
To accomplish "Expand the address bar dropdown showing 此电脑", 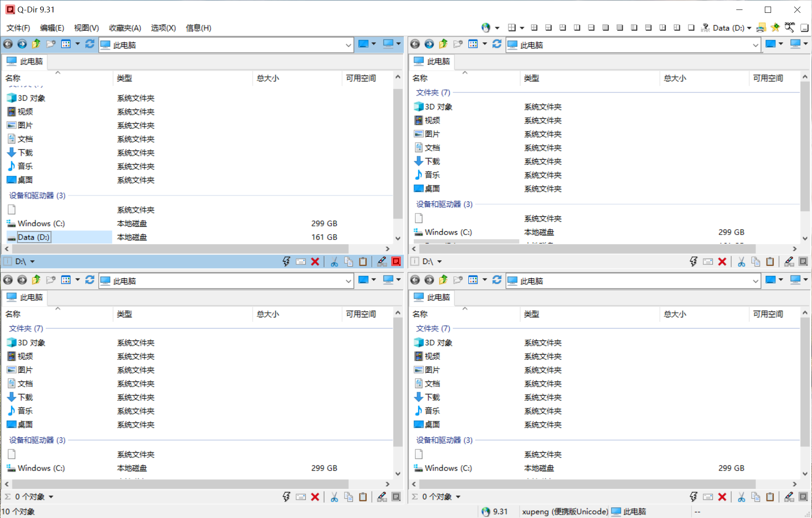I will pos(348,45).
